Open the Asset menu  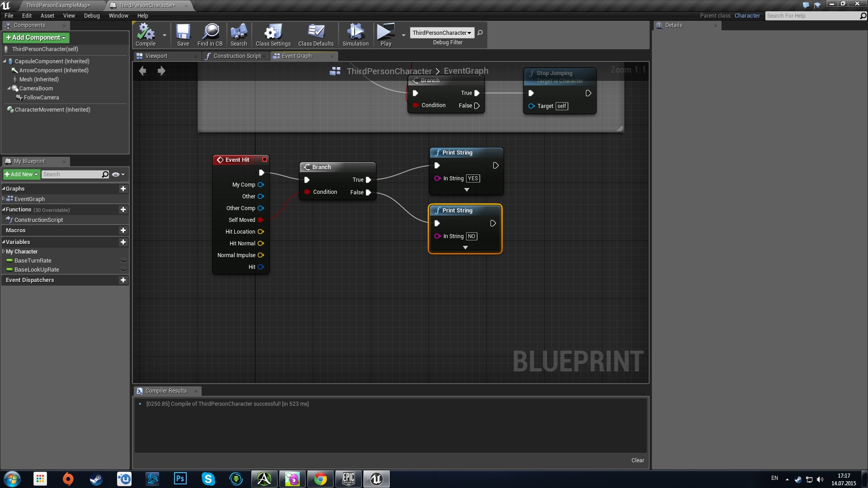tap(47, 15)
